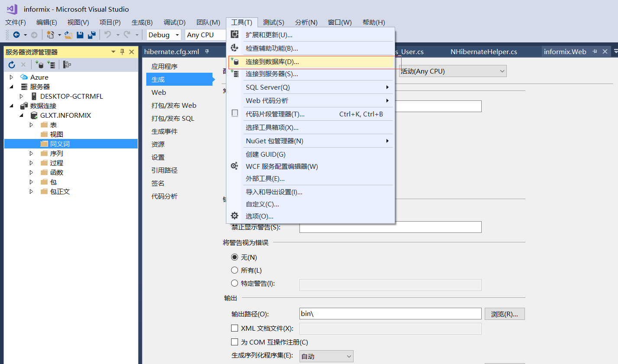Click the Open File folder icon
Screen dimensions: 618x364
click(68, 35)
